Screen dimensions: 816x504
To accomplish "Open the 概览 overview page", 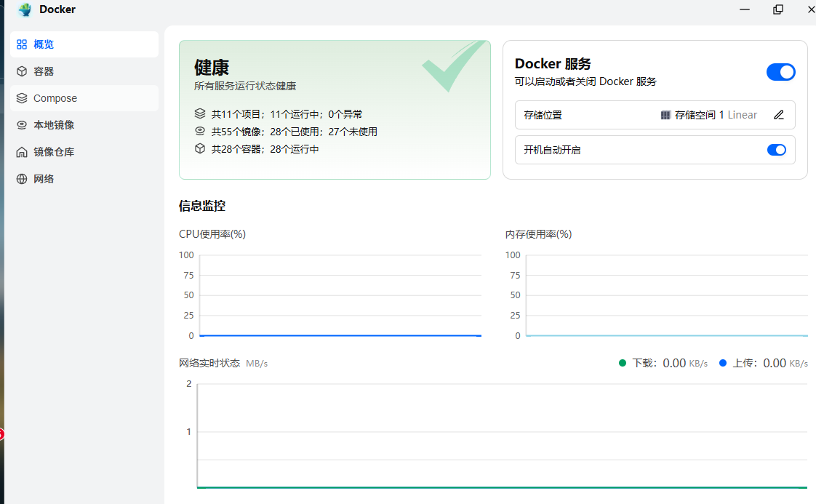I will (x=84, y=44).
